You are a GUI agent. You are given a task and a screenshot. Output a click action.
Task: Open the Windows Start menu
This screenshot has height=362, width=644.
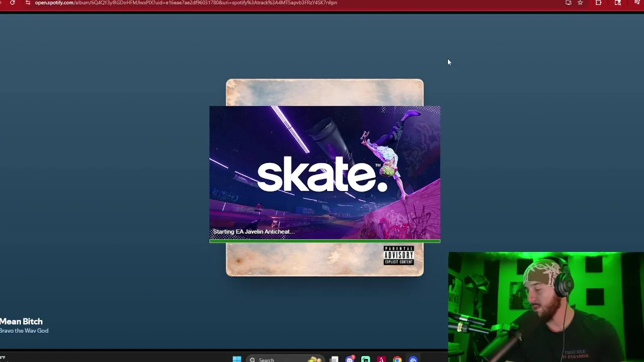click(237, 359)
